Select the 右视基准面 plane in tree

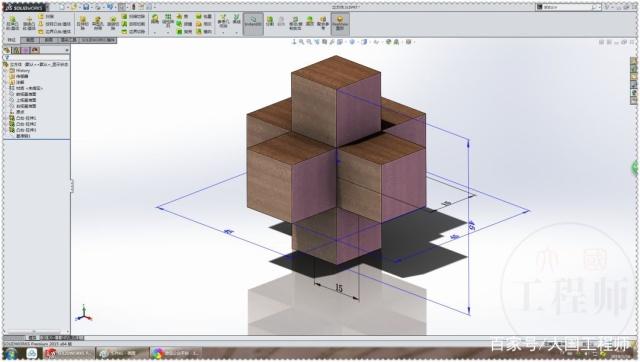[x=23, y=106]
